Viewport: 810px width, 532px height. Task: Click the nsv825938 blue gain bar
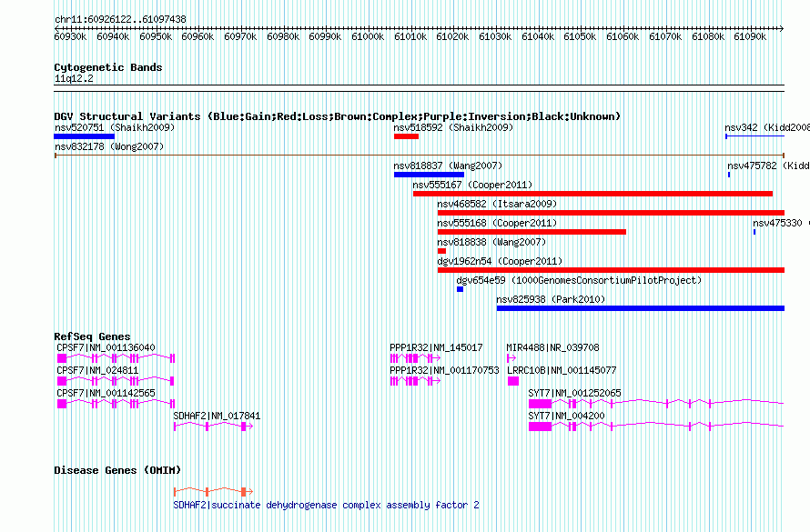pyautogui.click(x=641, y=308)
